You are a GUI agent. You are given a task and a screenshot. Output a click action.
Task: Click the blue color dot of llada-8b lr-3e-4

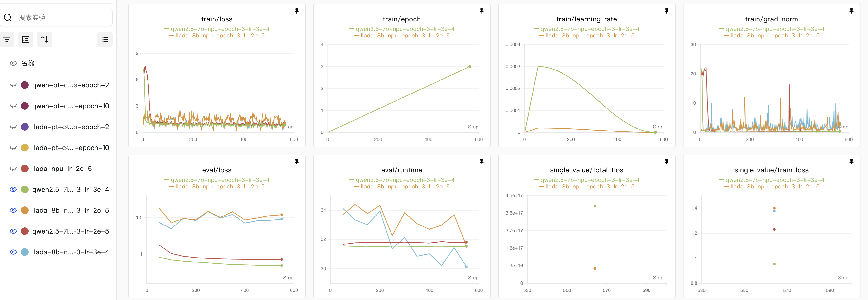point(25,252)
